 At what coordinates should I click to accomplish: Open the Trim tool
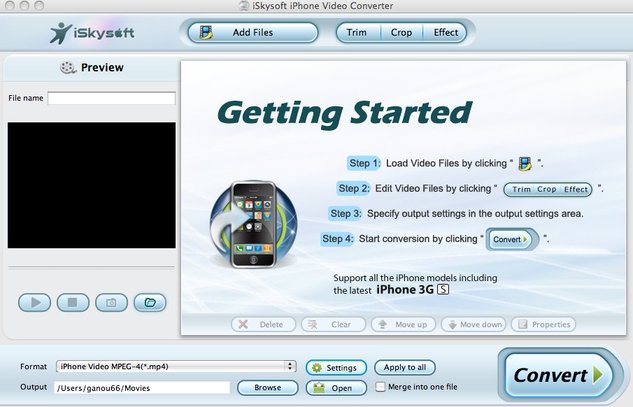tap(356, 33)
